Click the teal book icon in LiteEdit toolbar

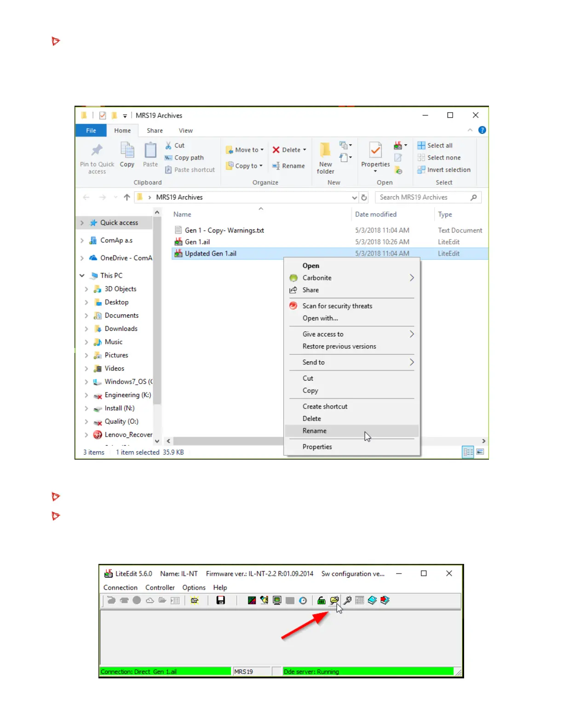pos(372,600)
